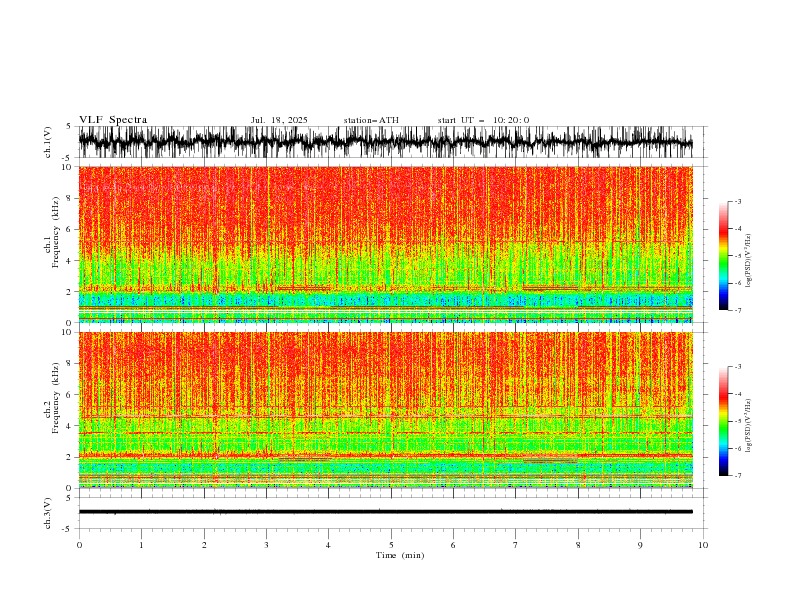This screenshot has height=612, width=792.
Task: Click the time axis tick label '5'
Action: [391, 545]
